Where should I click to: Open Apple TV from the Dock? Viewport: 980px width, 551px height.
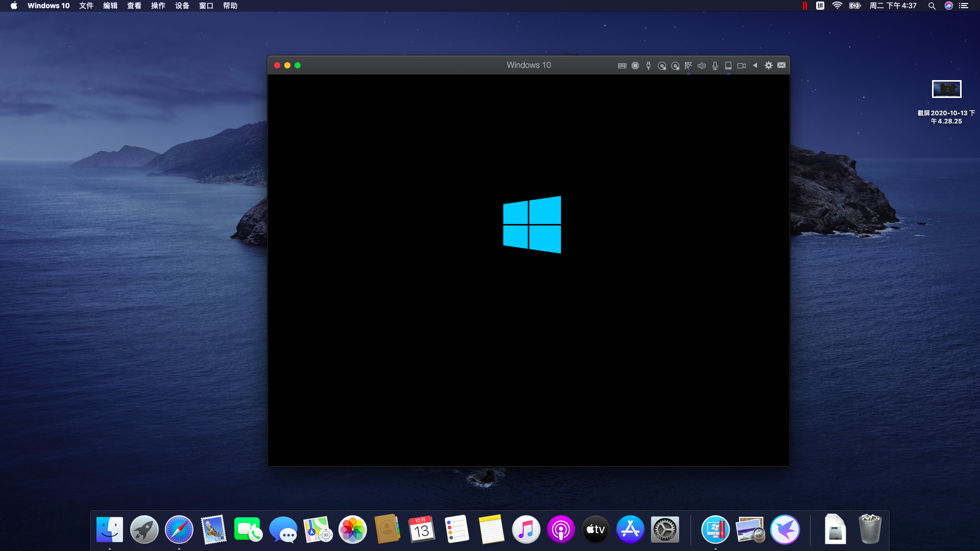(596, 530)
